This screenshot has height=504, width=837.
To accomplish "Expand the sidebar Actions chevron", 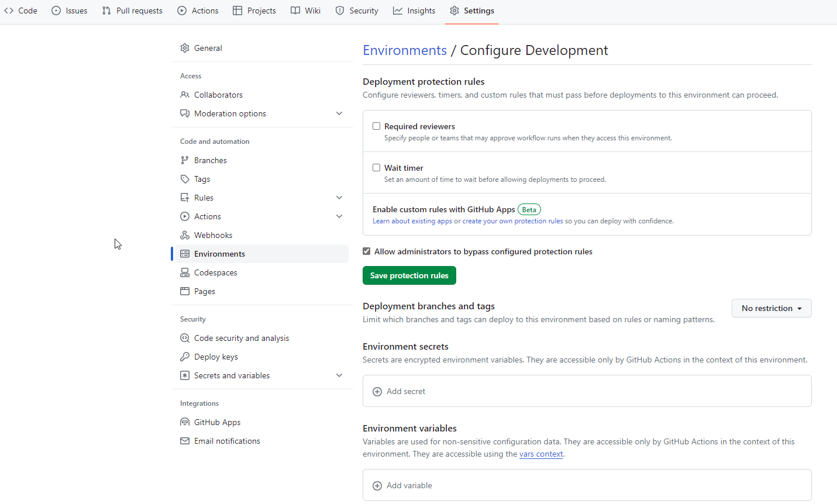I will 339,216.
